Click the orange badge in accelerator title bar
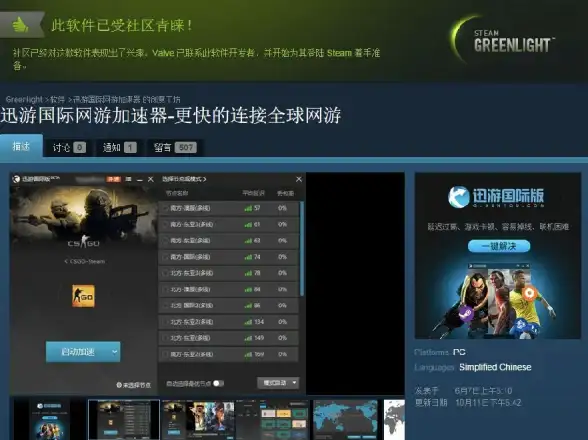This screenshot has width=588, height=440. [x=114, y=179]
